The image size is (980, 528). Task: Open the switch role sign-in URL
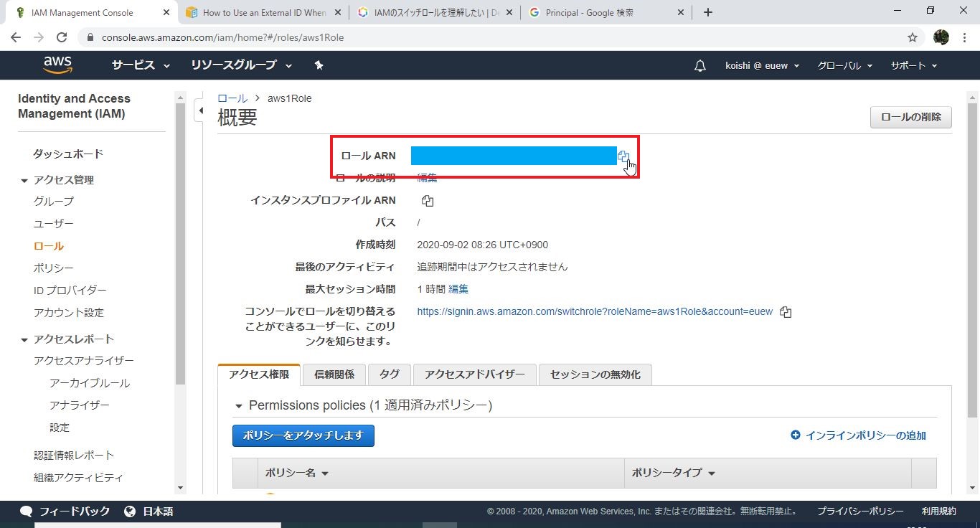[595, 312]
